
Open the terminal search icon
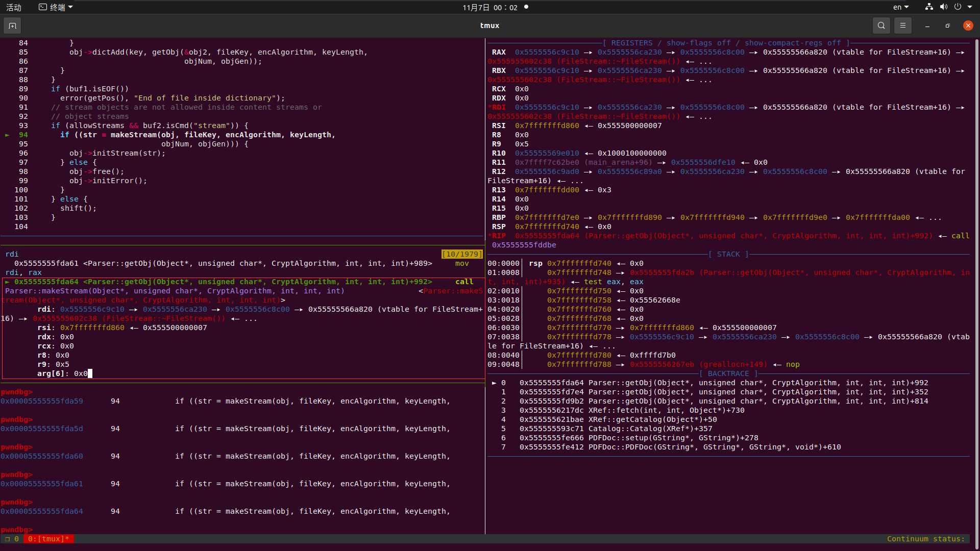pos(881,26)
